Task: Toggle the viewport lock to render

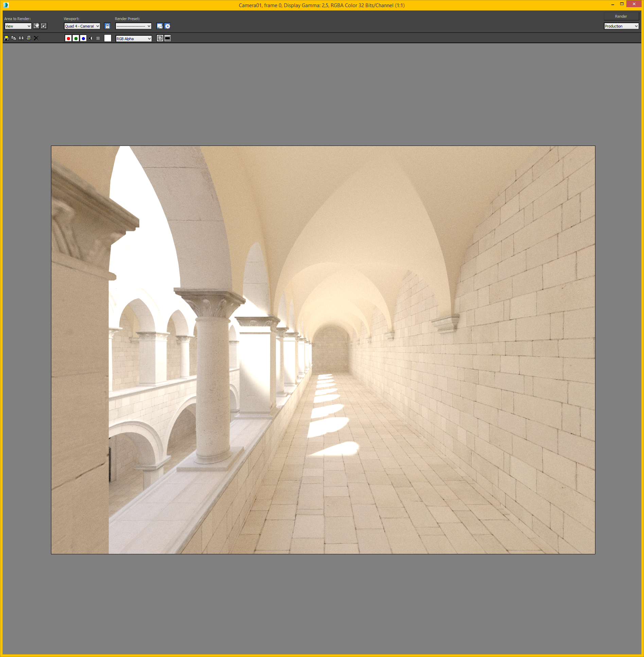Action: click(x=107, y=26)
